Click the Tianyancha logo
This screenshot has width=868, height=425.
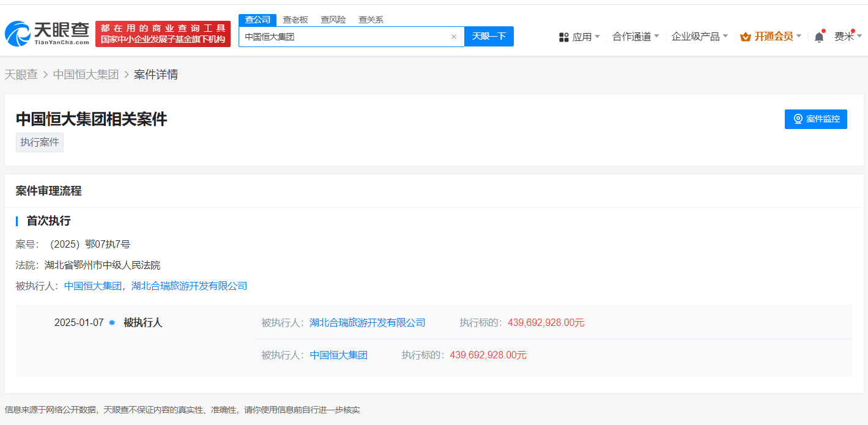(47, 34)
